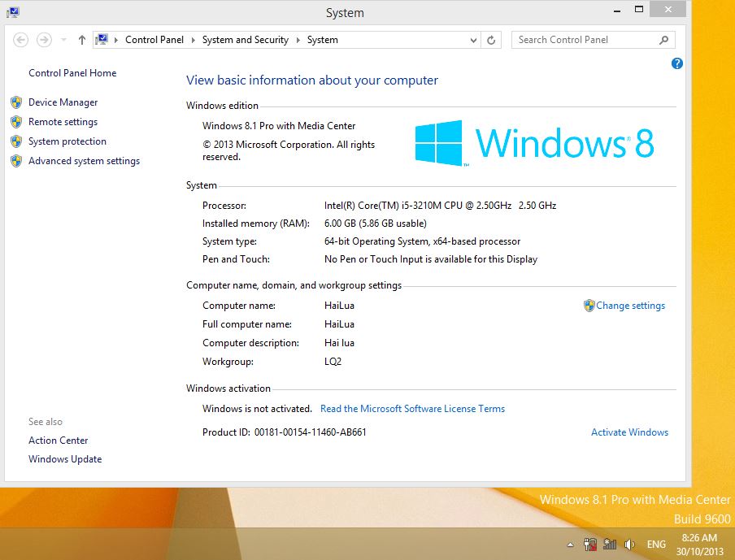
Task: Open the address bar history dropdown
Action: (x=473, y=41)
